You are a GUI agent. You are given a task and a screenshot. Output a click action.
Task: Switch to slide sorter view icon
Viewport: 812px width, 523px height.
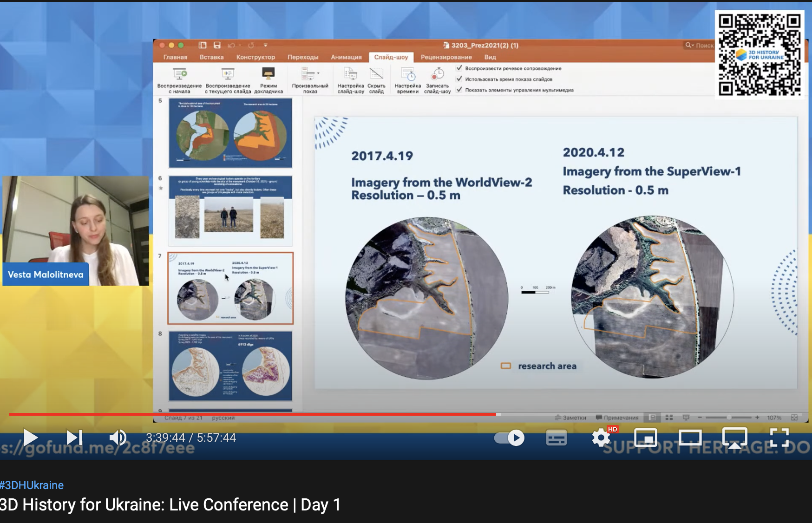[x=669, y=418]
